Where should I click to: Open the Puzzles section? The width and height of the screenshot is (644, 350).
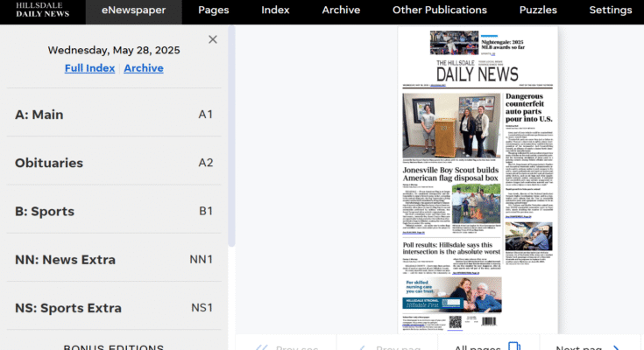pyautogui.click(x=538, y=10)
